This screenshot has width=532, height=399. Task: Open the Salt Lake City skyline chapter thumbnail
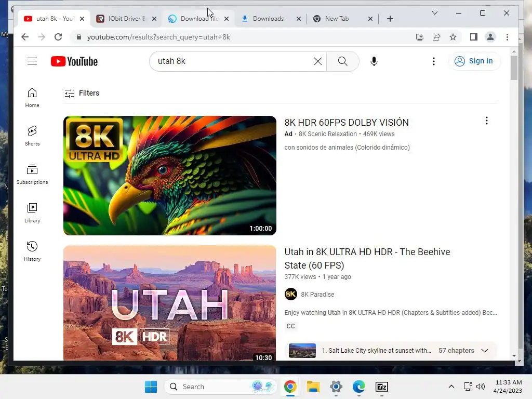[x=302, y=351]
